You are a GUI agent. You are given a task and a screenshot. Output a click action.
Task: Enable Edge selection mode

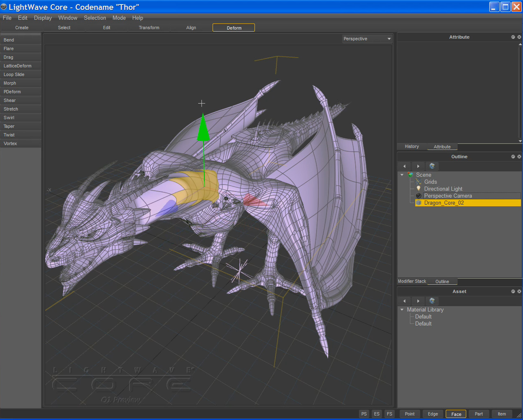[433, 414]
